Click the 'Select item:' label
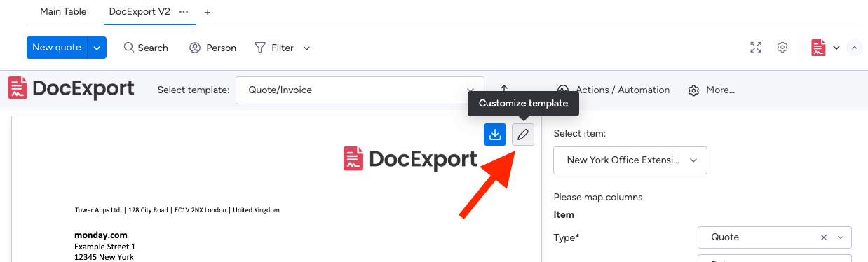 580,133
